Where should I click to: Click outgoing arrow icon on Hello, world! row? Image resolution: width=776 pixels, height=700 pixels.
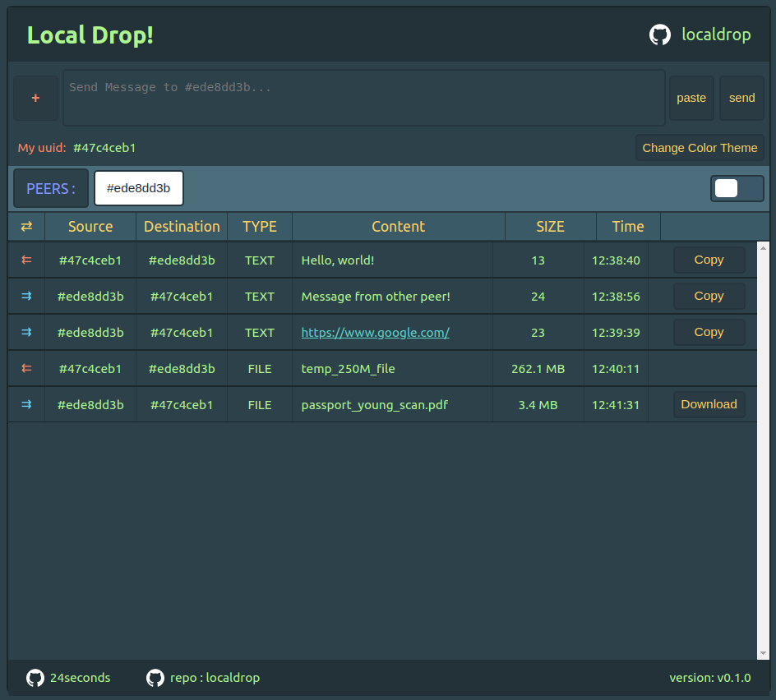click(x=27, y=260)
